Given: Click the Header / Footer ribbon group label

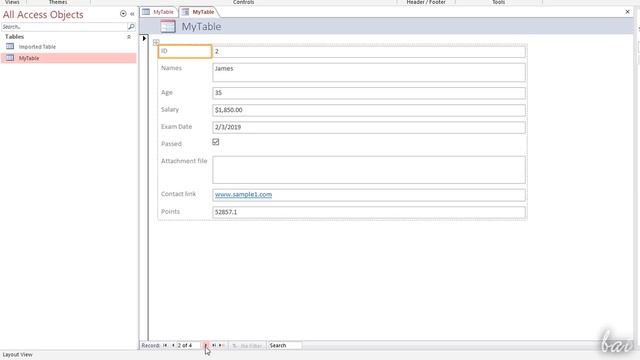Looking at the screenshot, I should [426, 2].
